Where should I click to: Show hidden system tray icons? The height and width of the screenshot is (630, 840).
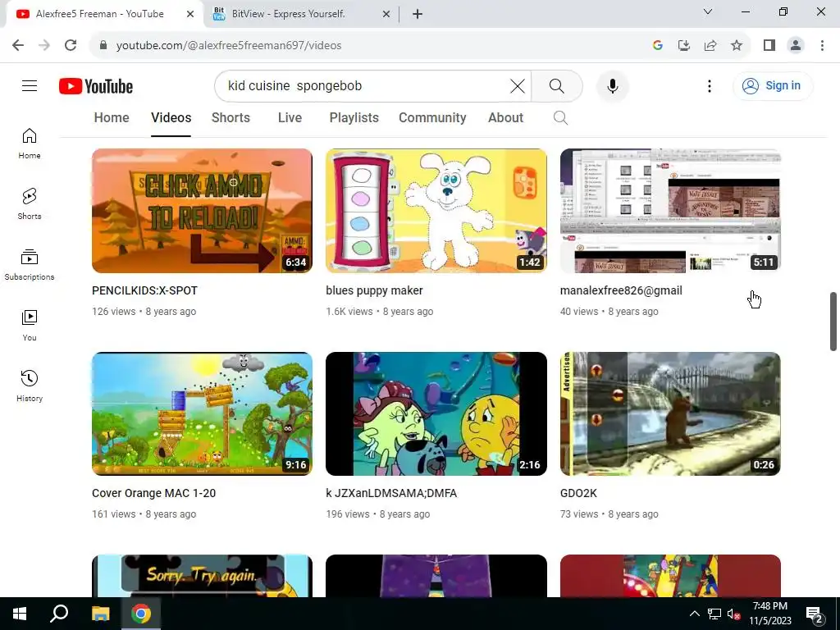pyautogui.click(x=694, y=614)
